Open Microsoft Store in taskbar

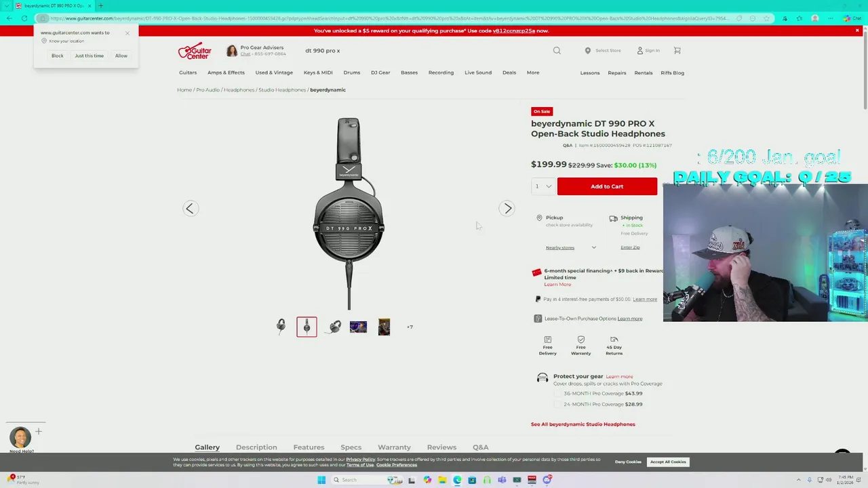(472, 480)
